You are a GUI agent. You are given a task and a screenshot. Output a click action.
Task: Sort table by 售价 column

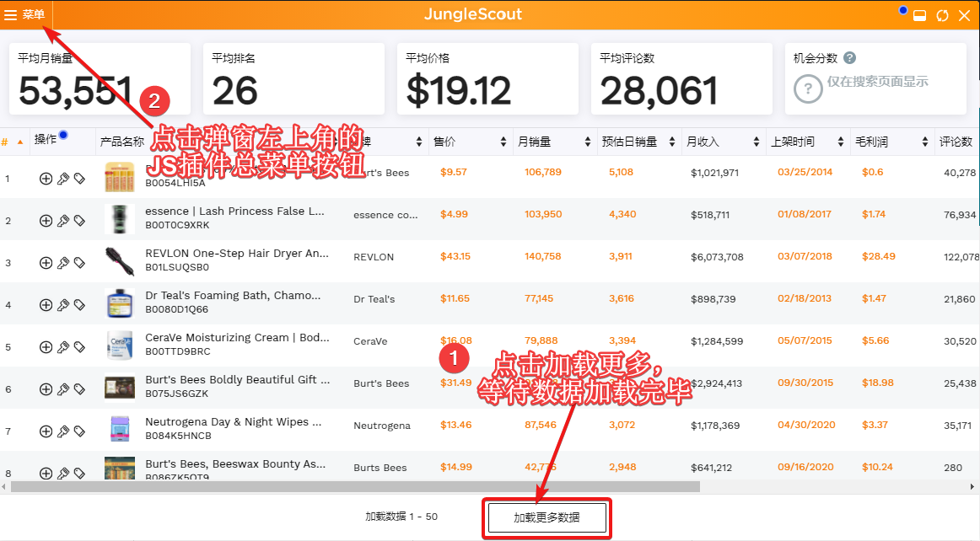point(468,142)
